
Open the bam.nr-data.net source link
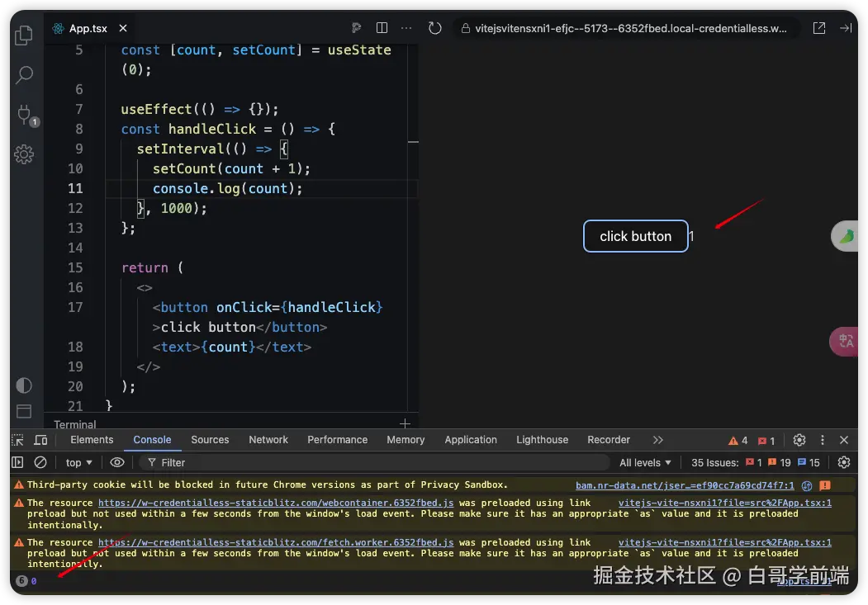685,485
